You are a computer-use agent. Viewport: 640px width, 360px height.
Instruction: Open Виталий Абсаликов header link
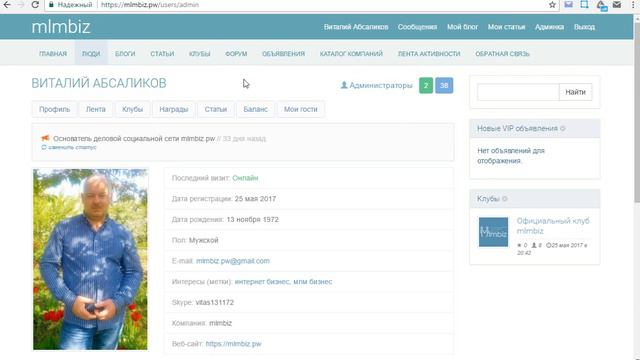pyautogui.click(x=356, y=27)
